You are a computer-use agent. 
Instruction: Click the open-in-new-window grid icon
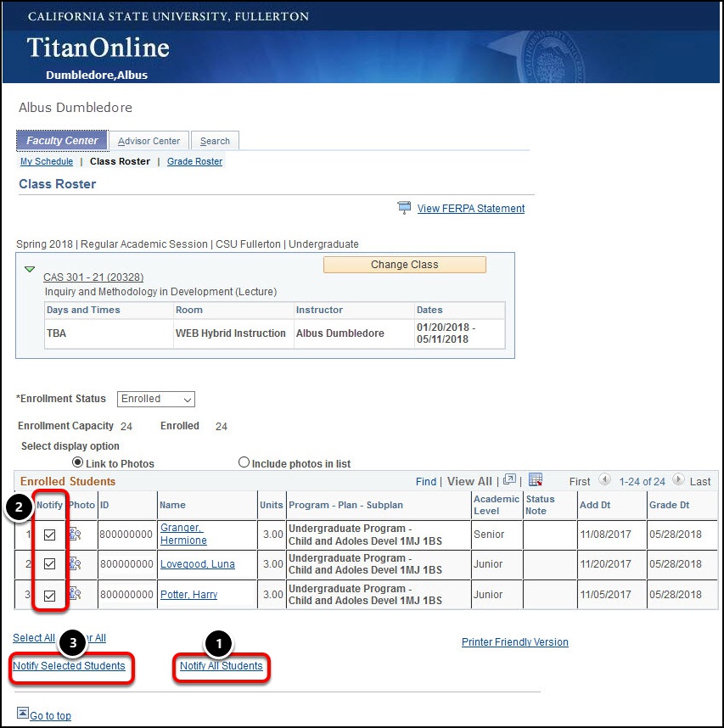coord(509,479)
